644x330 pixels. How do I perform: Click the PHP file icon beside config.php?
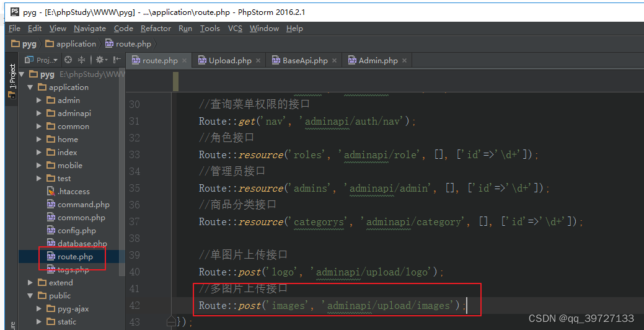tap(51, 231)
